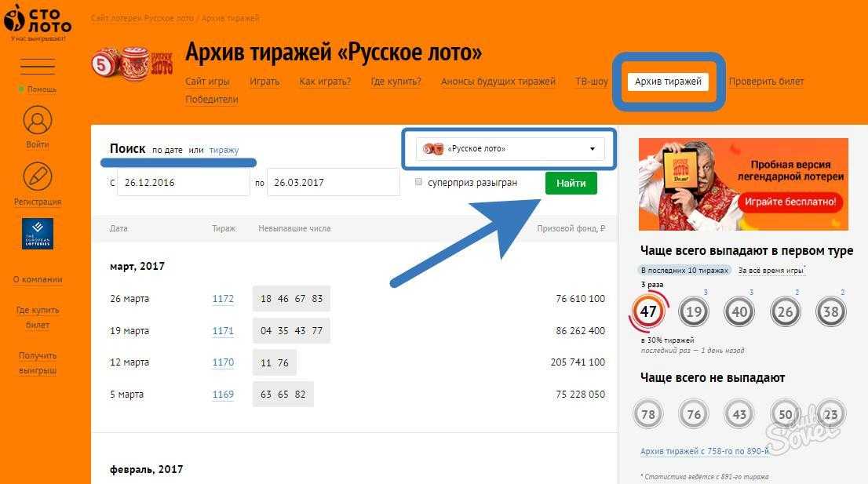Open The European Lotteries badge

(x=38, y=234)
